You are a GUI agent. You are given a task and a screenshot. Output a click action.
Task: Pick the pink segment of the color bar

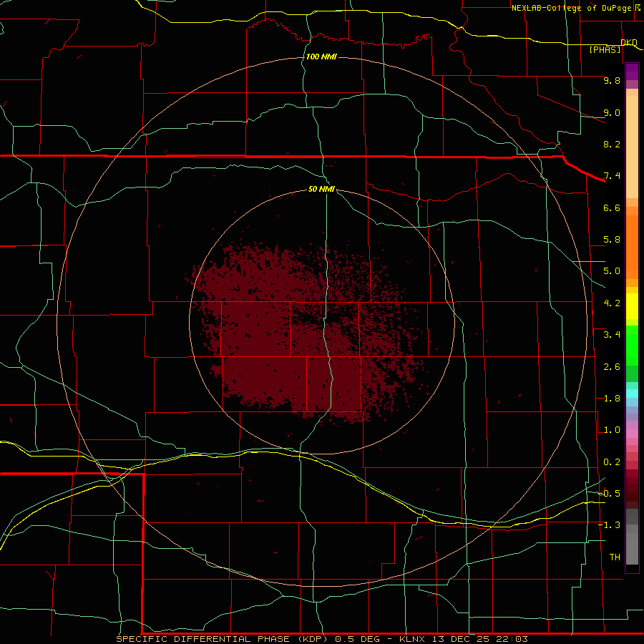tap(632, 434)
